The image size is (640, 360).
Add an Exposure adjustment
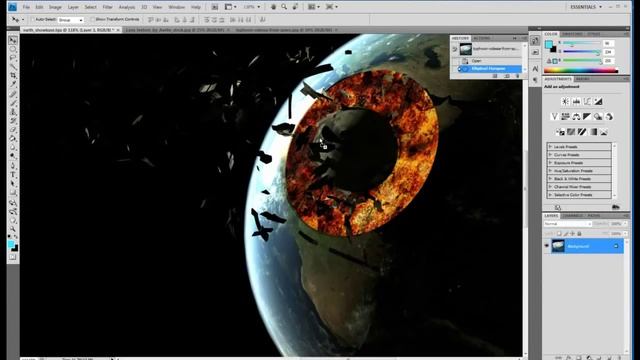point(598,101)
